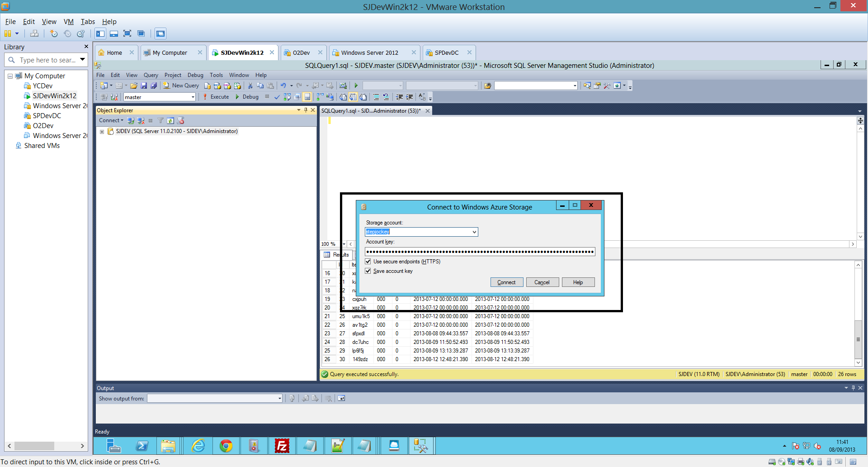Toggle Save account key checkbox
This screenshot has height=467, width=868.
click(368, 271)
